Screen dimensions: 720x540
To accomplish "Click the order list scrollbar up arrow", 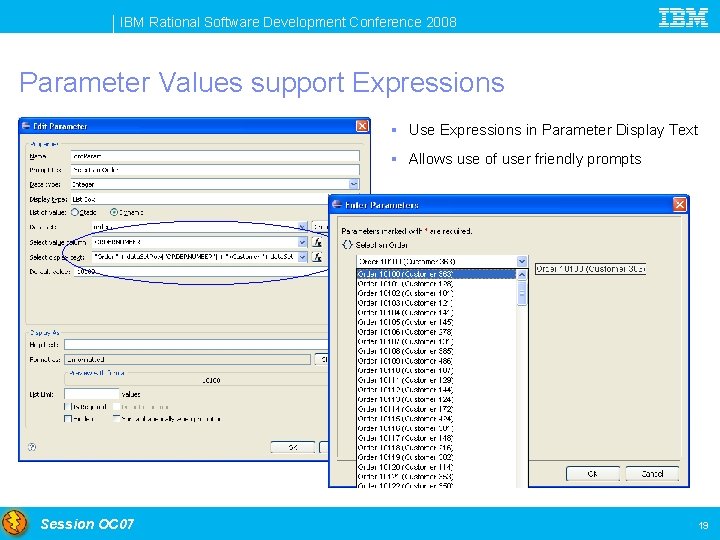I will pos(522,274).
